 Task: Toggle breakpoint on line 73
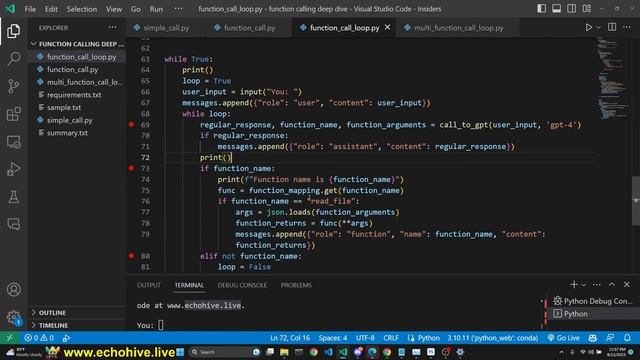click(131, 168)
